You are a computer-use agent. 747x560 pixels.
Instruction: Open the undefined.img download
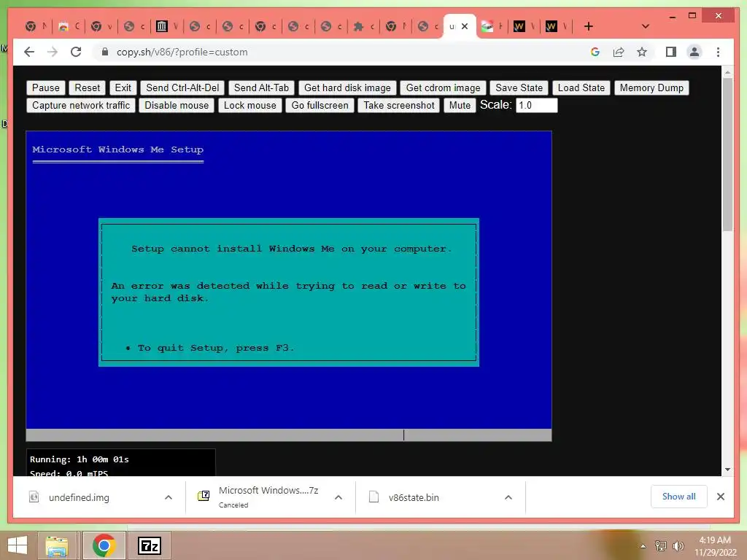click(x=79, y=497)
